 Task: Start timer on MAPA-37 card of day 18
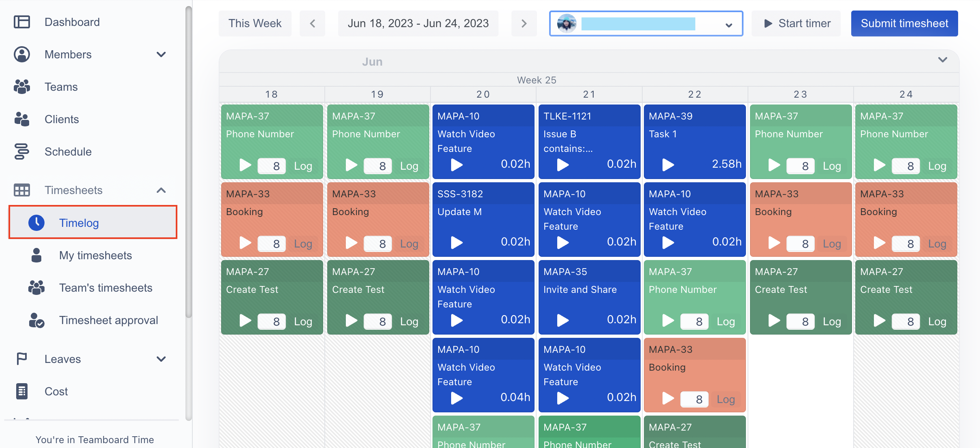click(245, 165)
